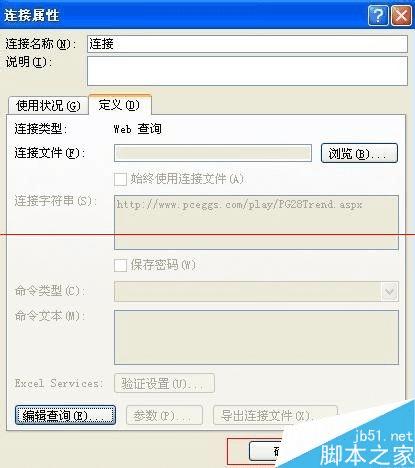Click the connection file path field
This screenshot has width=415, height=468.
coord(213,153)
